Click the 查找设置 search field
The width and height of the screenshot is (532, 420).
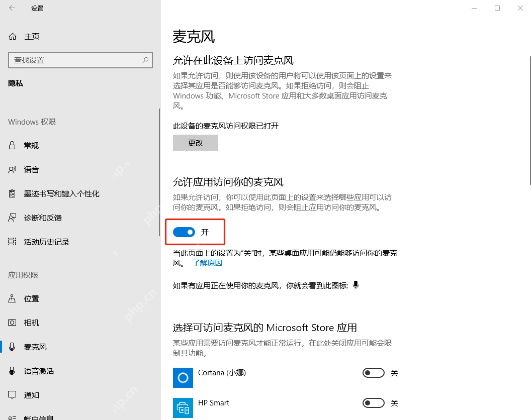click(x=80, y=60)
